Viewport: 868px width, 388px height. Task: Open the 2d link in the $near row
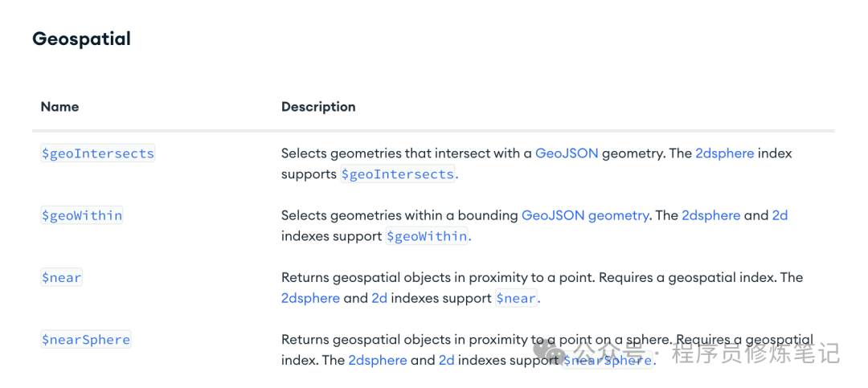pos(379,298)
